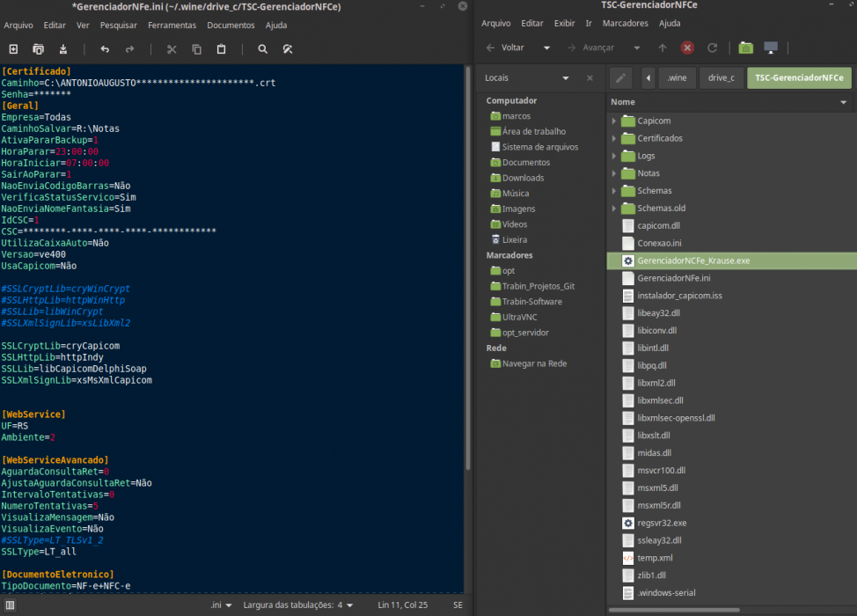Sort by the Nome column header
Screen dimensions: 857x616
click(729, 102)
